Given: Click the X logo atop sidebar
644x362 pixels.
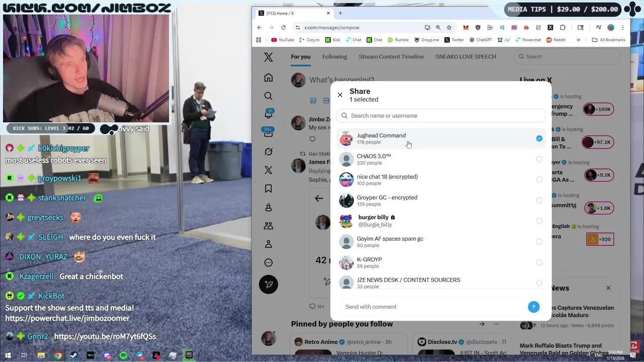Looking at the screenshot, I should coord(268,57).
